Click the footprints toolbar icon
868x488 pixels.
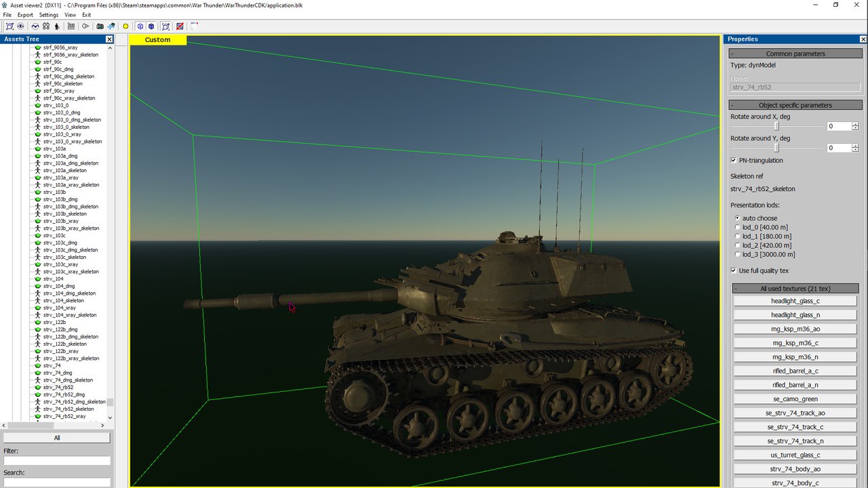(46, 26)
